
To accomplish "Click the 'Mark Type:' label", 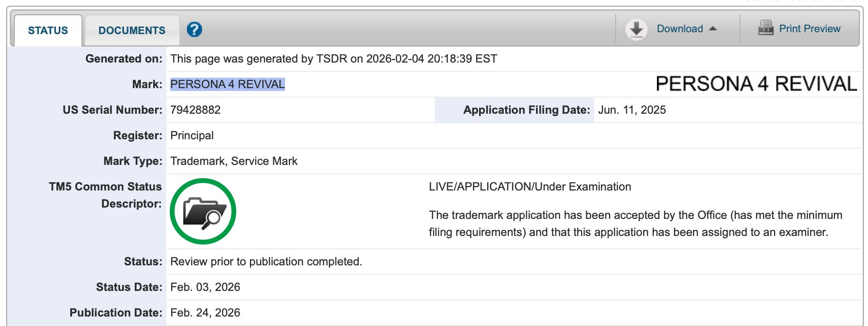I will [133, 161].
